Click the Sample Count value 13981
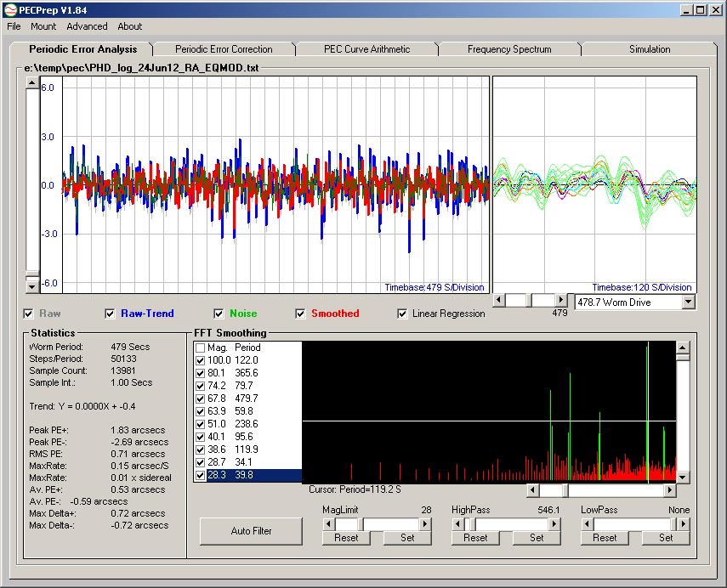 coord(123,370)
